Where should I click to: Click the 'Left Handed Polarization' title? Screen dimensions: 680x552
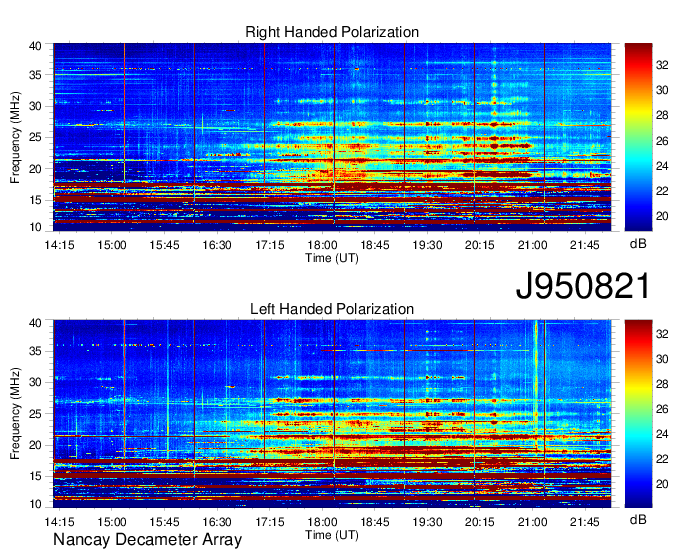[x=332, y=309]
